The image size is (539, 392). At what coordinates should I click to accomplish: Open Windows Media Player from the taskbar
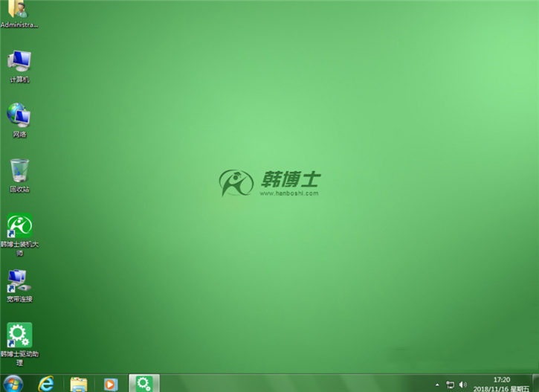(x=110, y=384)
